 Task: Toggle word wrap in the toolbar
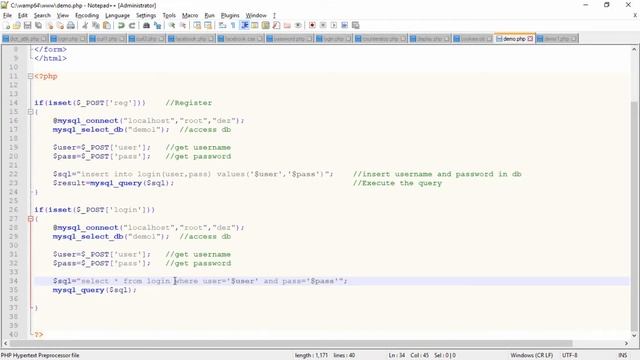(222, 25)
